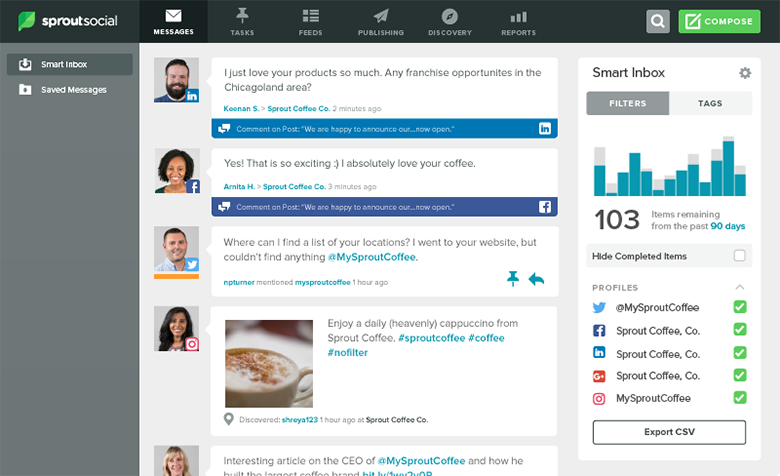Open Saved Messages in sidebar
Screen dimensions: 780x476
(x=70, y=90)
